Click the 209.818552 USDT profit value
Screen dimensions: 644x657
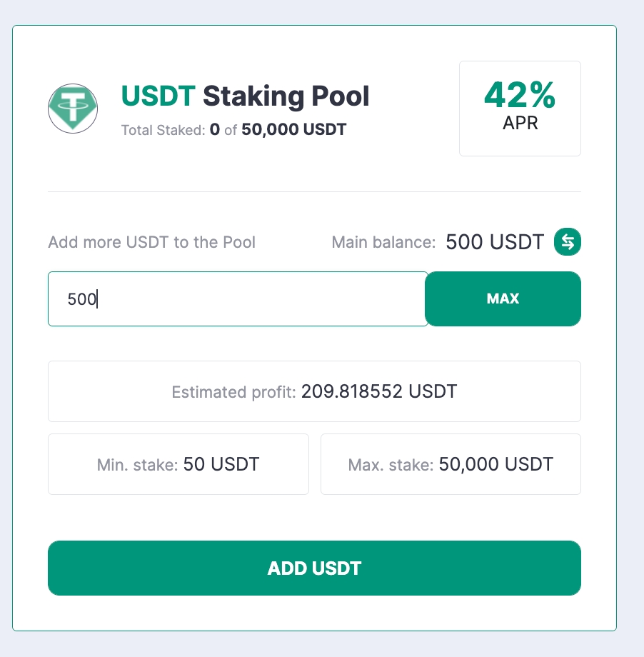[x=379, y=391]
